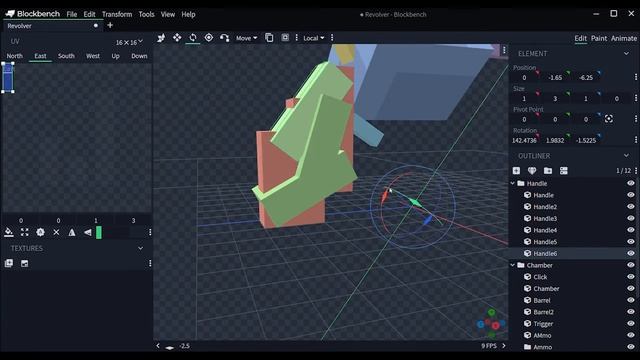Click the Add Group folder icon
The height and width of the screenshot is (360, 640).
548,171
